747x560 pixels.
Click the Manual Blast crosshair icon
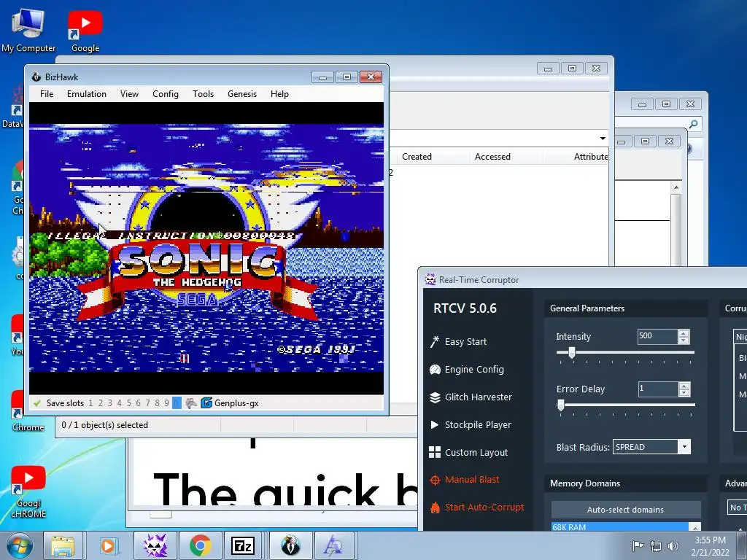[x=435, y=480]
